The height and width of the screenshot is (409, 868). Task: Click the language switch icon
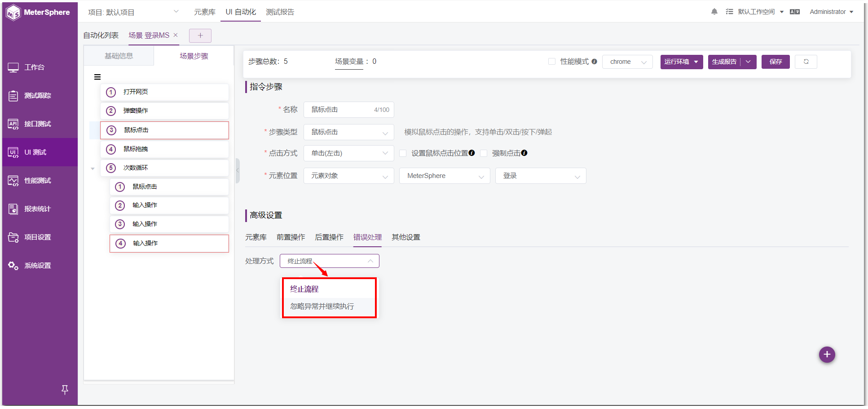795,12
